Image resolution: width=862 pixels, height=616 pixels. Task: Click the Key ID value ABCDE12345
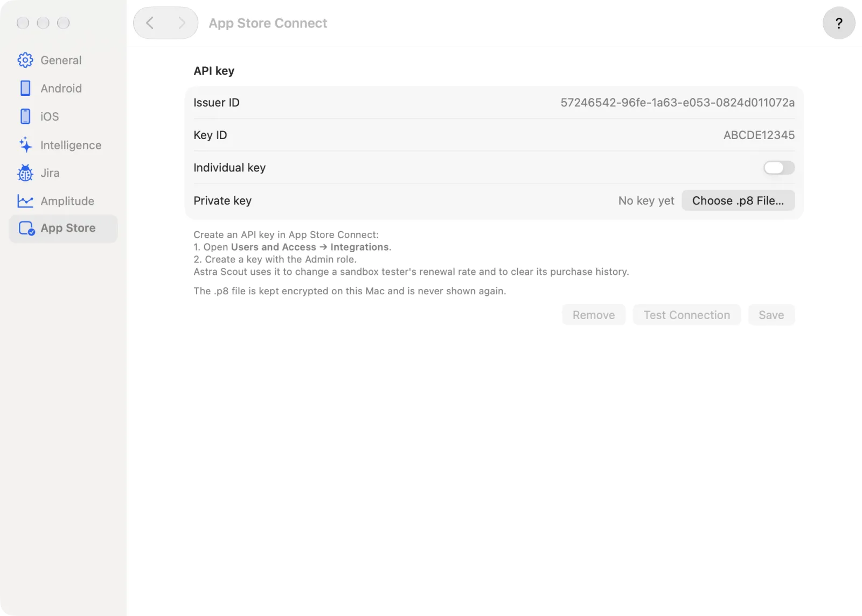click(x=759, y=135)
